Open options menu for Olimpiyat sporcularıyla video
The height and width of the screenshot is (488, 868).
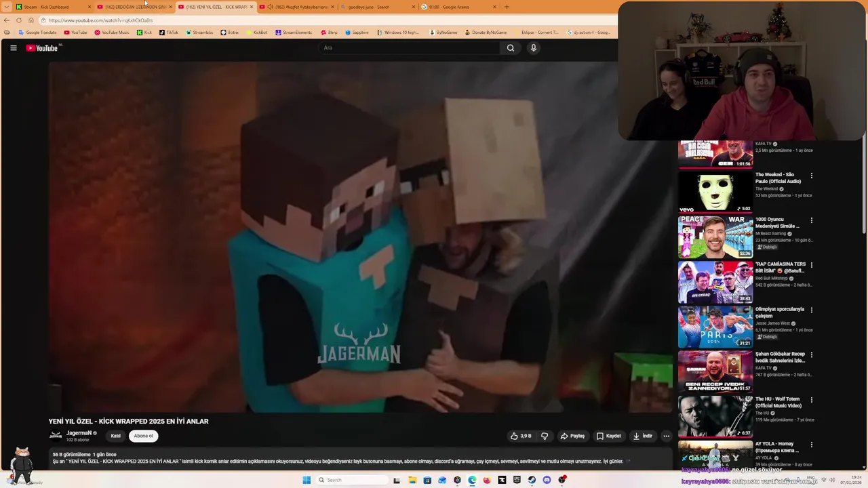tap(811, 310)
